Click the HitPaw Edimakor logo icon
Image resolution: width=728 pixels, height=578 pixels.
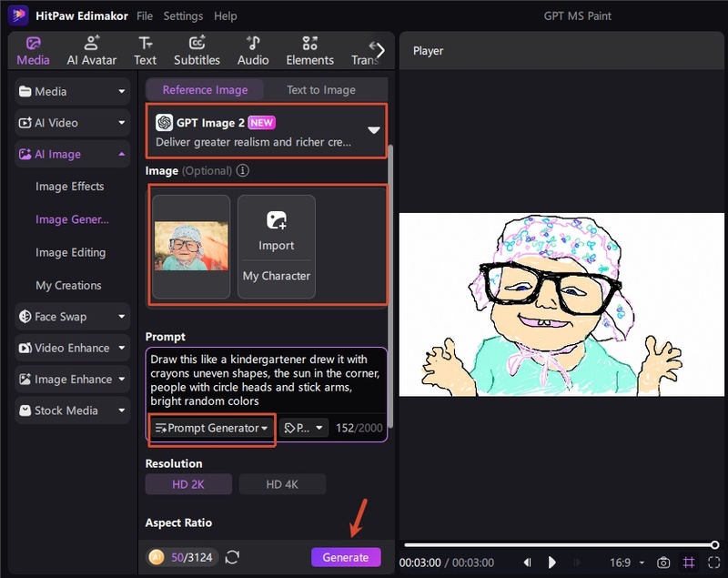coord(18,15)
